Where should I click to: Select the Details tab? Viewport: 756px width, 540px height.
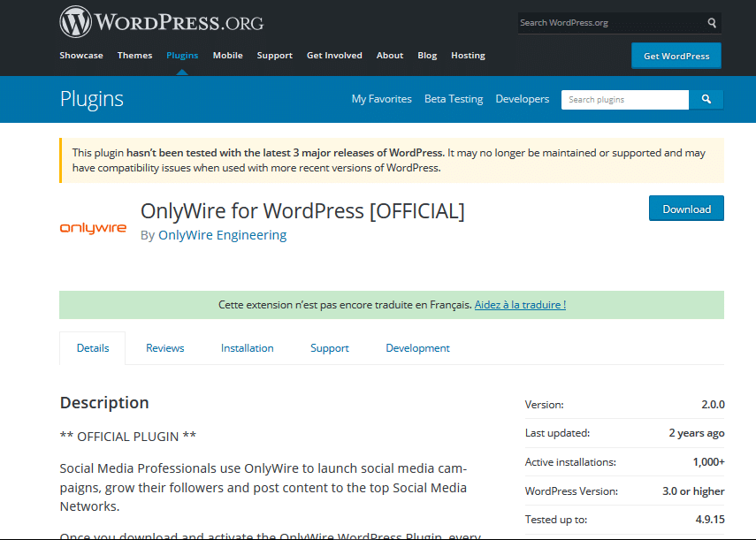tap(93, 348)
